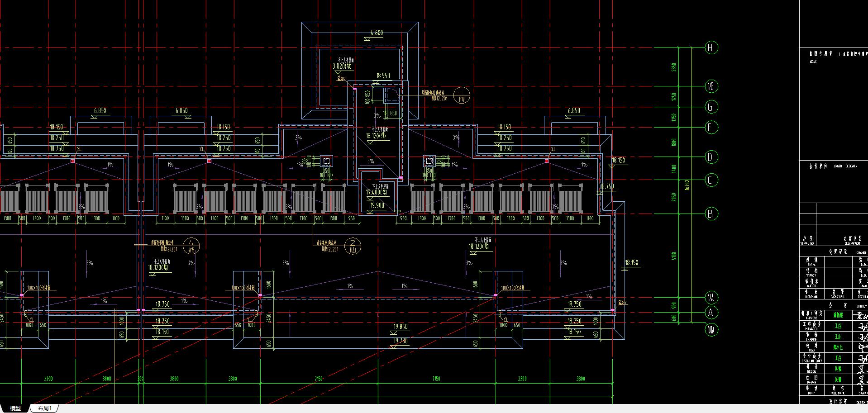This screenshot has height=413, width=868.
Task: Click the 给排水 WATER cell
Action: pyautogui.click(x=811, y=283)
